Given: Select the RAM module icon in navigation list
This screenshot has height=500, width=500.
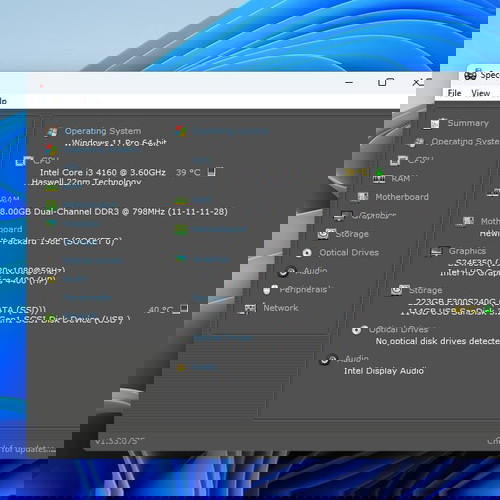Looking at the screenshot, I should (x=379, y=179).
